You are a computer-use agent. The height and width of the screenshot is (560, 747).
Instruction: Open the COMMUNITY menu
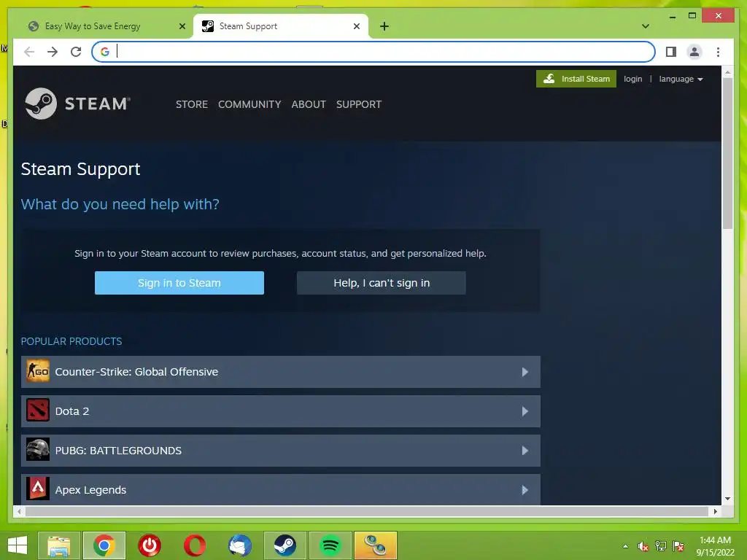249,104
